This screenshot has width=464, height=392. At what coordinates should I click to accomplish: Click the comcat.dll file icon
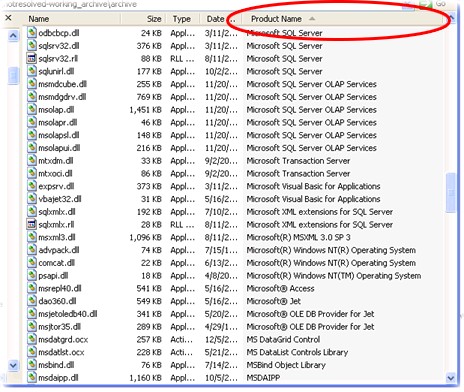tap(32, 263)
